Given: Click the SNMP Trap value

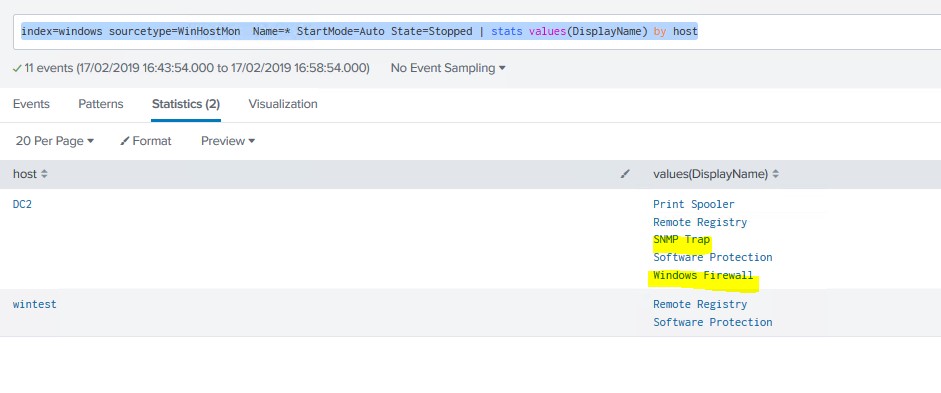Looking at the screenshot, I should tap(682, 239).
